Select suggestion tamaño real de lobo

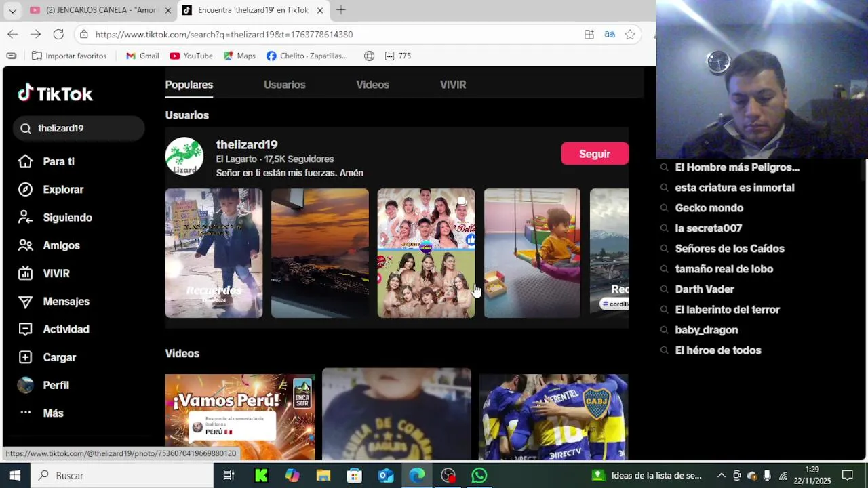click(x=724, y=269)
